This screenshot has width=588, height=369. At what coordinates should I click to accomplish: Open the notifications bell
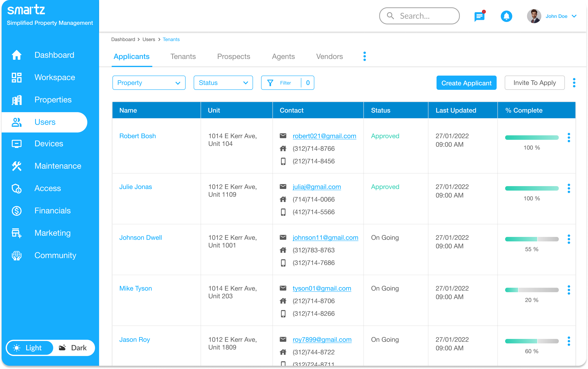[506, 16]
